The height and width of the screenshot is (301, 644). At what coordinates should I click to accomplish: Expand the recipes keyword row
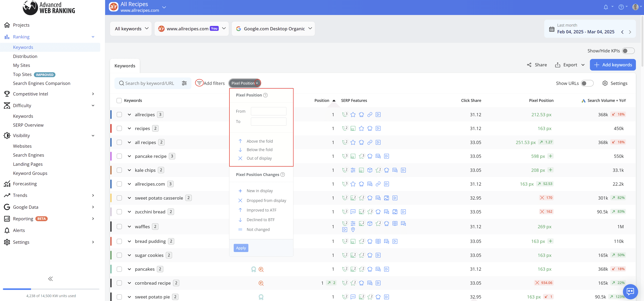129,129
